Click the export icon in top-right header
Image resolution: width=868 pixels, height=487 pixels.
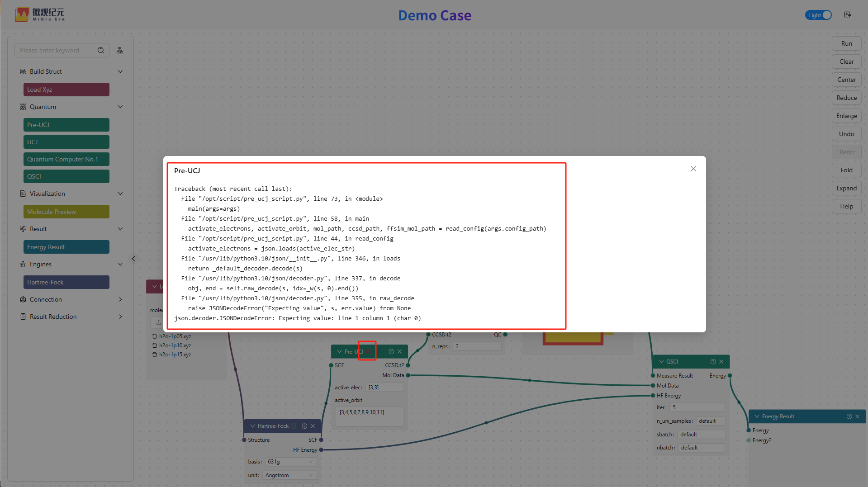pos(848,14)
